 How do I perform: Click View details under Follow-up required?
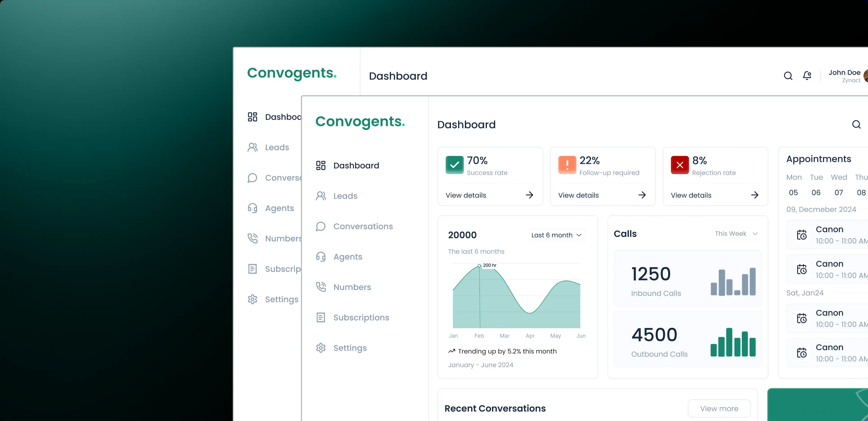click(x=578, y=195)
